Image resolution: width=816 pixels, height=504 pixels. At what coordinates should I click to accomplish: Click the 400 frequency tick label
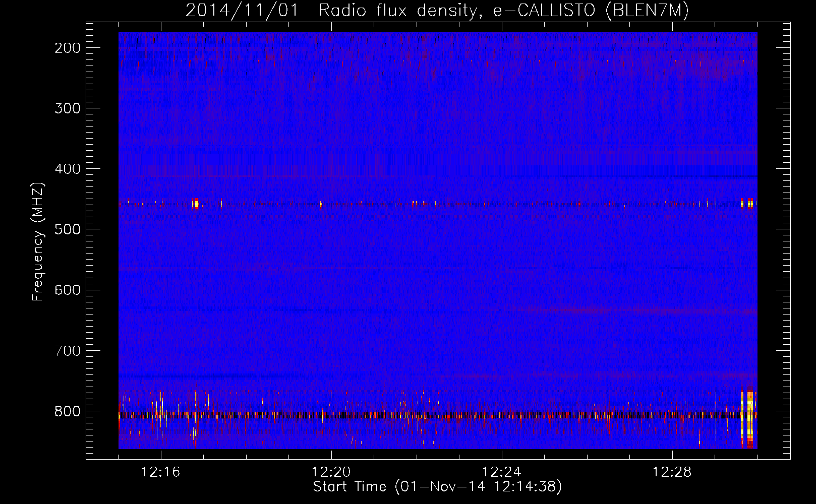68,169
